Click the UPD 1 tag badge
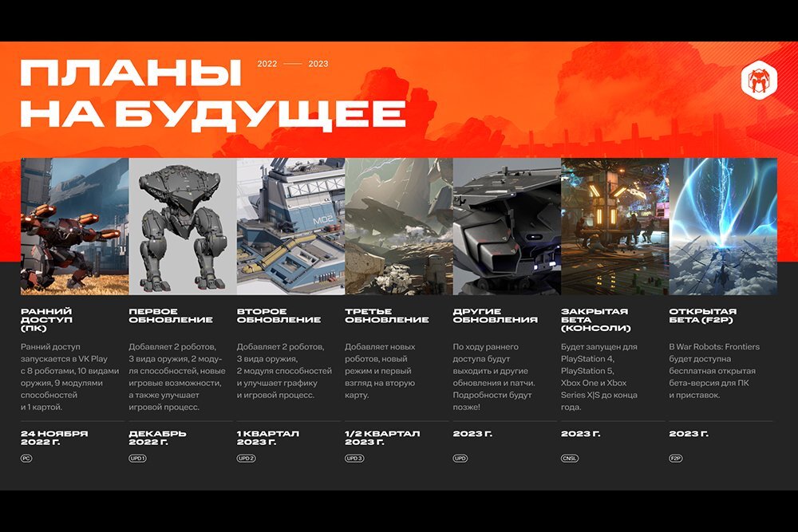The width and height of the screenshot is (798, 532). [x=137, y=459]
